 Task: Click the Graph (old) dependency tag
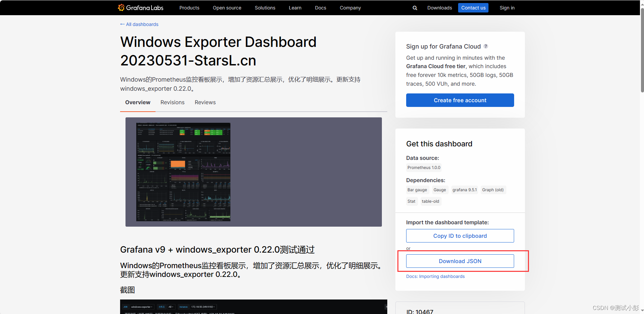tap(493, 190)
